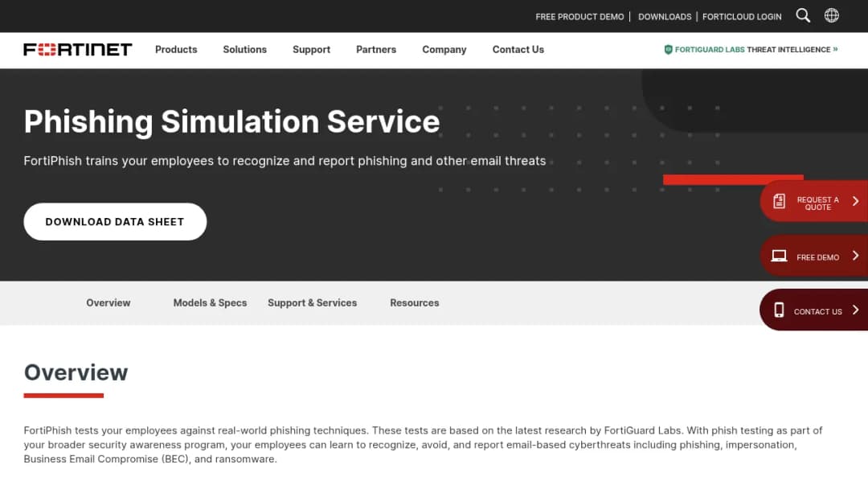This screenshot has width=868, height=489.
Task: Expand the Request a Quote chevron arrow
Action: tap(855, 201)
